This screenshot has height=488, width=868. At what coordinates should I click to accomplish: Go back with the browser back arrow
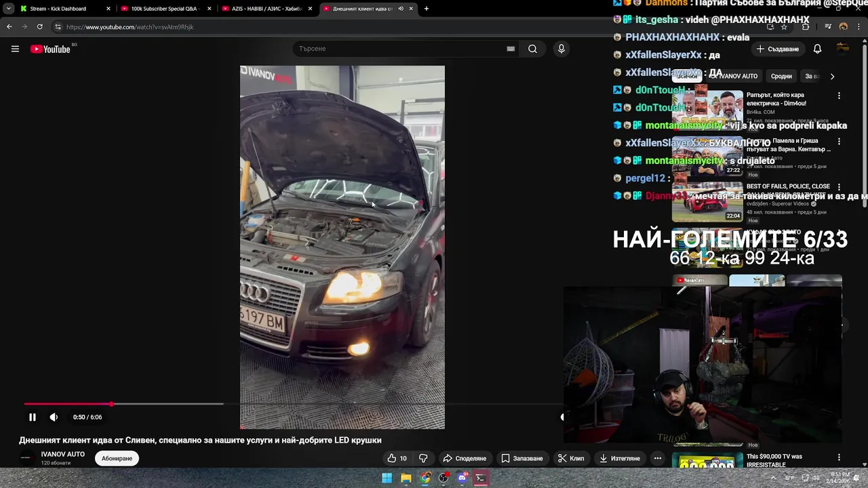point(9,27)
